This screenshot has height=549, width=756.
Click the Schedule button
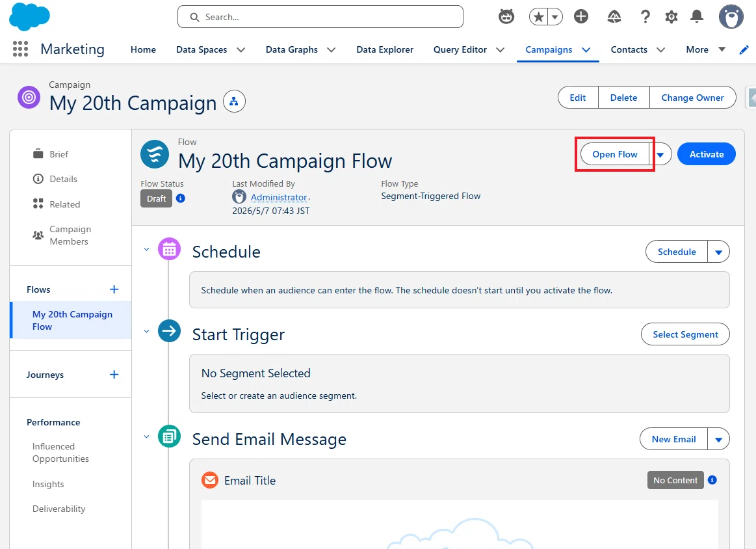point(677,252)
